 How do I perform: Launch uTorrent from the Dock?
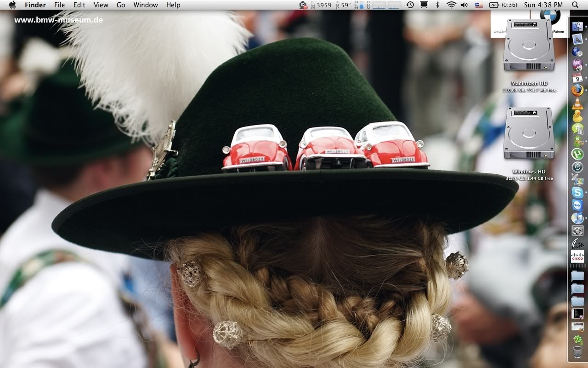(577, 154)
